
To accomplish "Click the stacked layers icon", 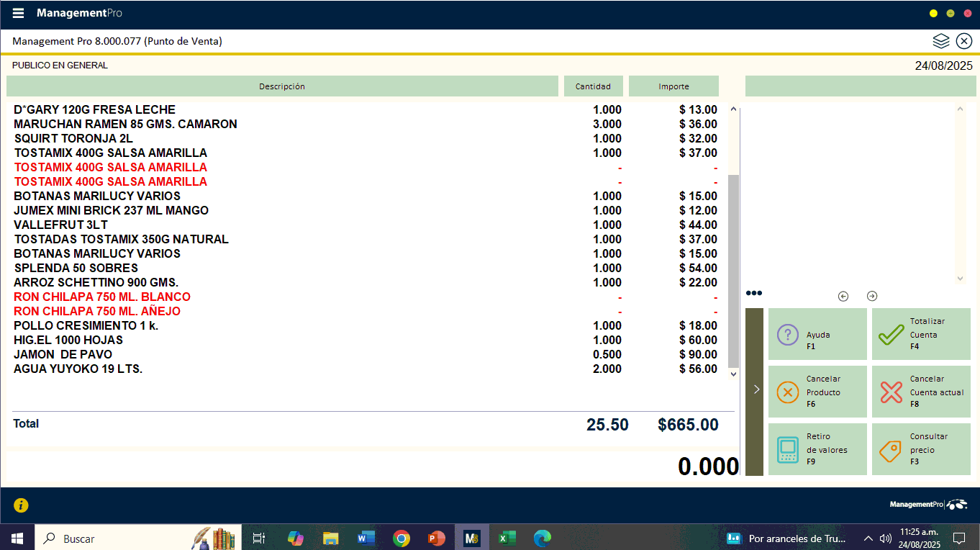I will (x=941, y=41).
